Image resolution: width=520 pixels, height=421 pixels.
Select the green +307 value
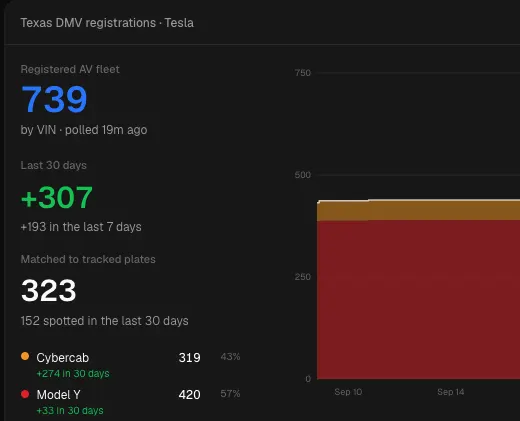57,197
